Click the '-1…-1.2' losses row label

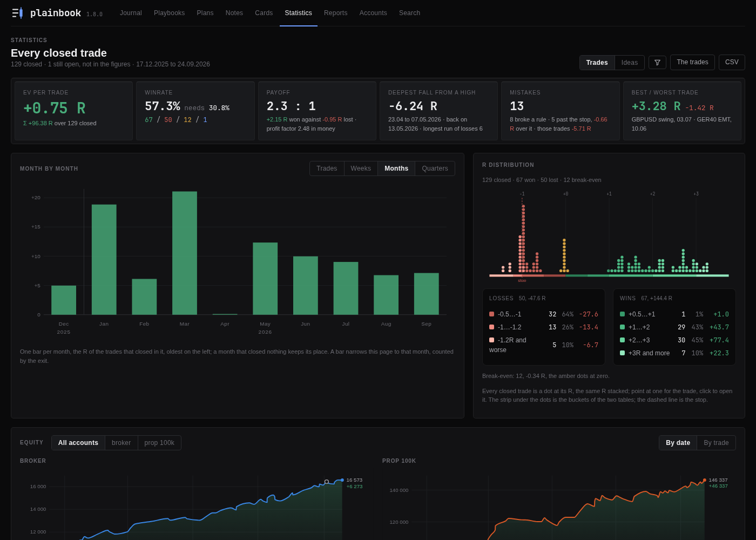click(x=510, y=327)
